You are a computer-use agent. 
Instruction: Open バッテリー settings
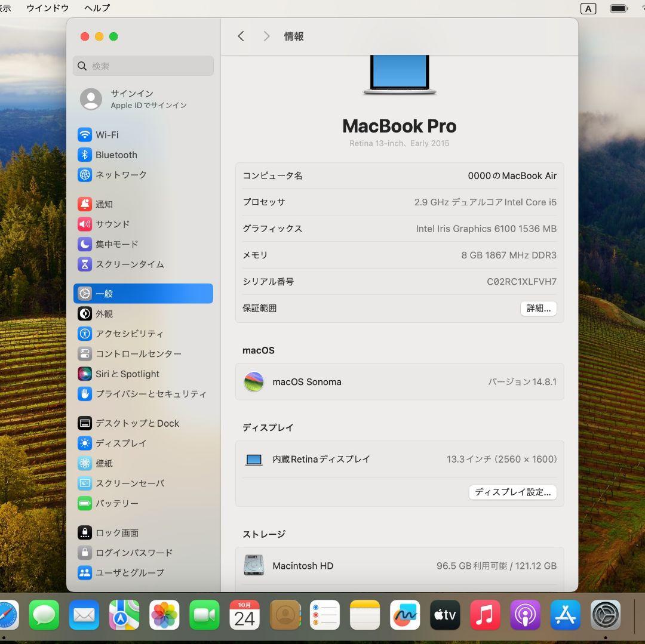(143, 503)
